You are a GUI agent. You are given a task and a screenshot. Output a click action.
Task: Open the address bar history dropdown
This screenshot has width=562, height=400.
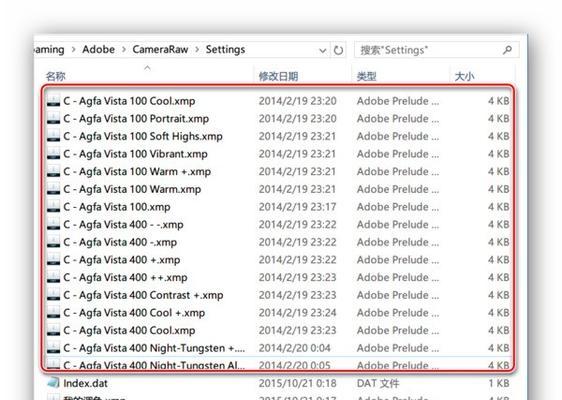coord(323,51)
